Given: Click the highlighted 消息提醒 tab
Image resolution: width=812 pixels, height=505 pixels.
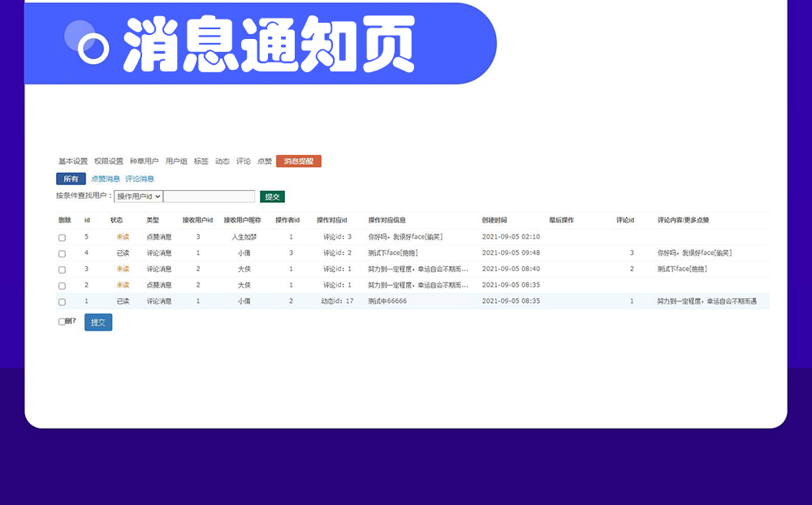Looking at the screenshot, I should tap(298, 162).
